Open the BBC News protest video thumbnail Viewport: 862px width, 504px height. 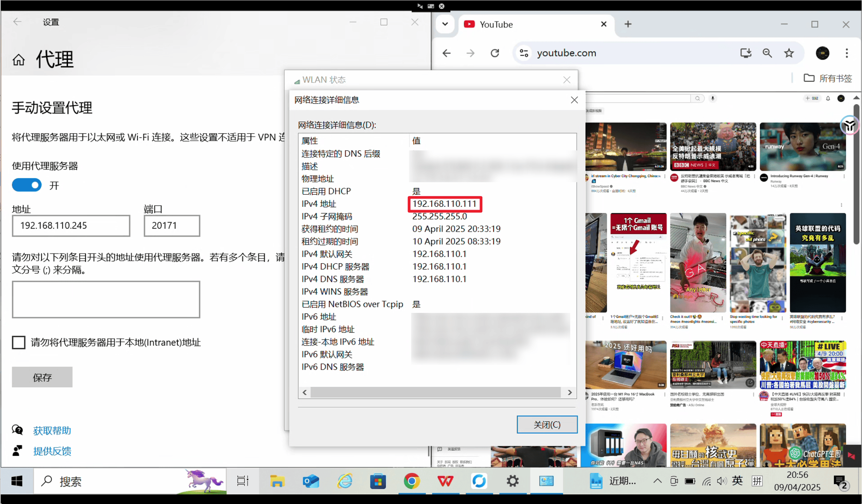[713, 147]
